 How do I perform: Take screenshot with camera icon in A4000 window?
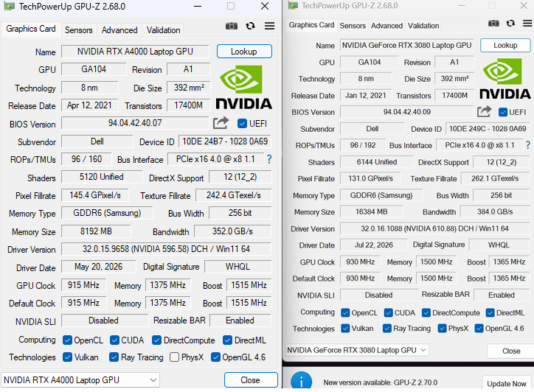coord(232,26)
